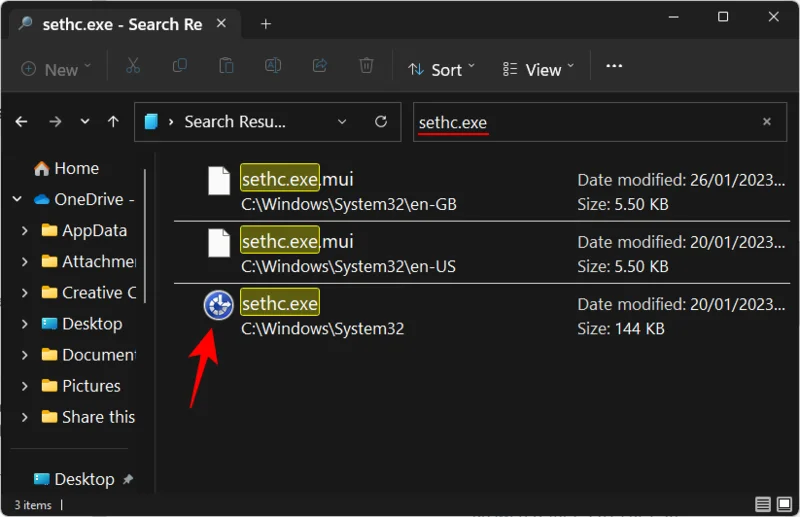
Task: Click the Copy icon in toolbar
Action: pyautogui.click(x=180, y=66)
